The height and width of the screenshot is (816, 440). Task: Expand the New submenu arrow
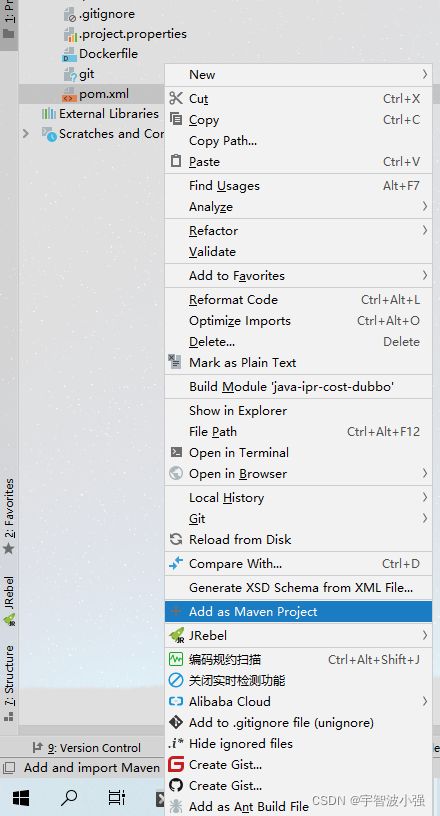(x=425, y=74)
